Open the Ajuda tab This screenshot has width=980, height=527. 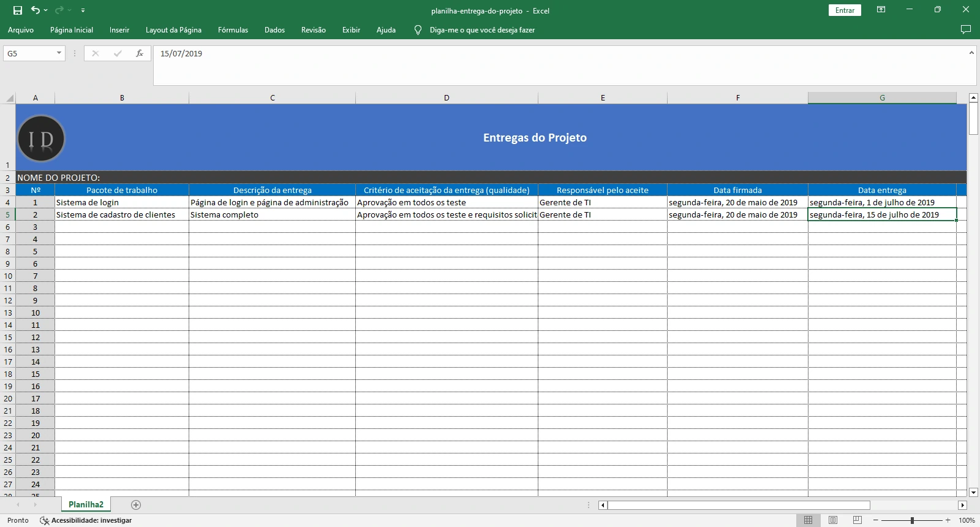tap(386, 29)
